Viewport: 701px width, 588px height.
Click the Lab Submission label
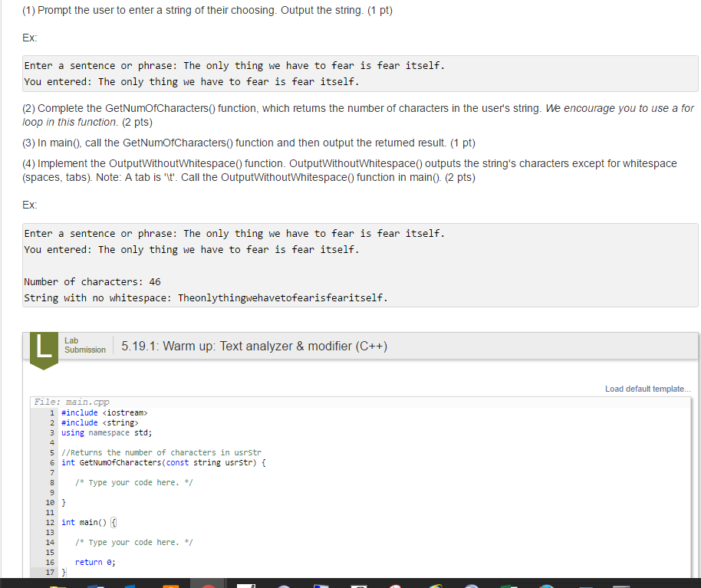[x=84, y=346]
